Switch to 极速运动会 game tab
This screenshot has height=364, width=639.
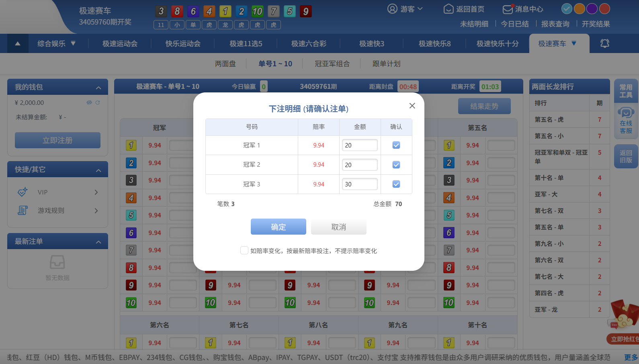(x=120, y=43)
